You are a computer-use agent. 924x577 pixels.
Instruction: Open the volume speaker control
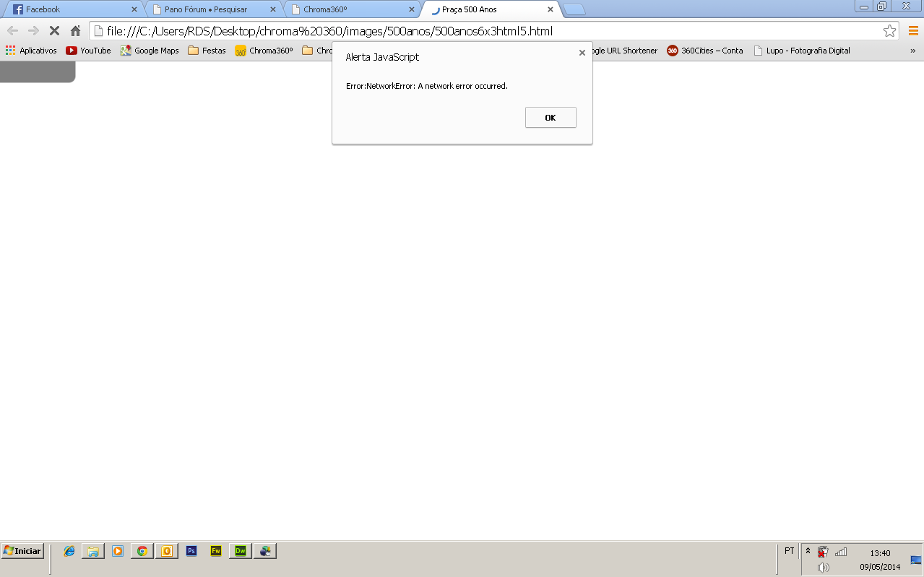pyautogui.click(x=823, y=568)
